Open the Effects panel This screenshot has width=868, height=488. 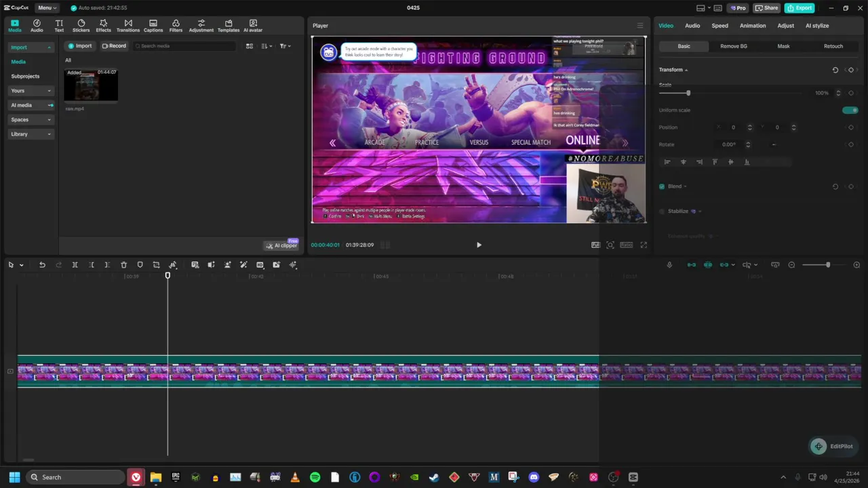[103, 26]
